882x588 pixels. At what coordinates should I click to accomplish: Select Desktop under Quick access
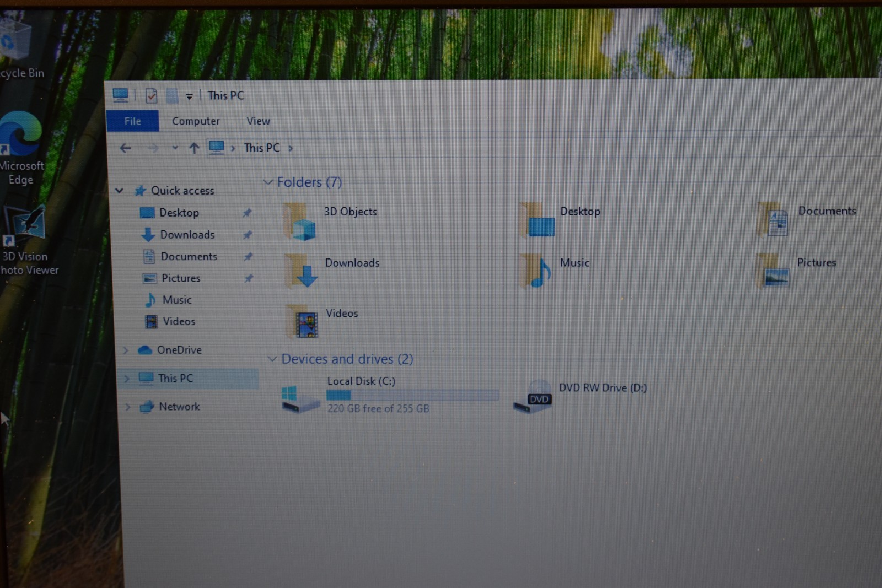coord(179,213)
